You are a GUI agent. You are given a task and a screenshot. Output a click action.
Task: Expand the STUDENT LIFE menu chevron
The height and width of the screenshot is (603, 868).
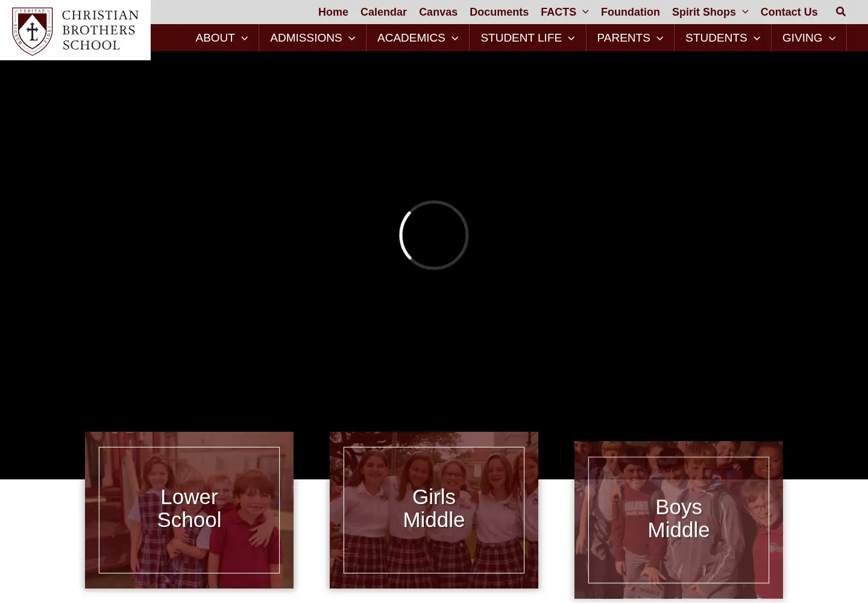(x=571, y=38)
